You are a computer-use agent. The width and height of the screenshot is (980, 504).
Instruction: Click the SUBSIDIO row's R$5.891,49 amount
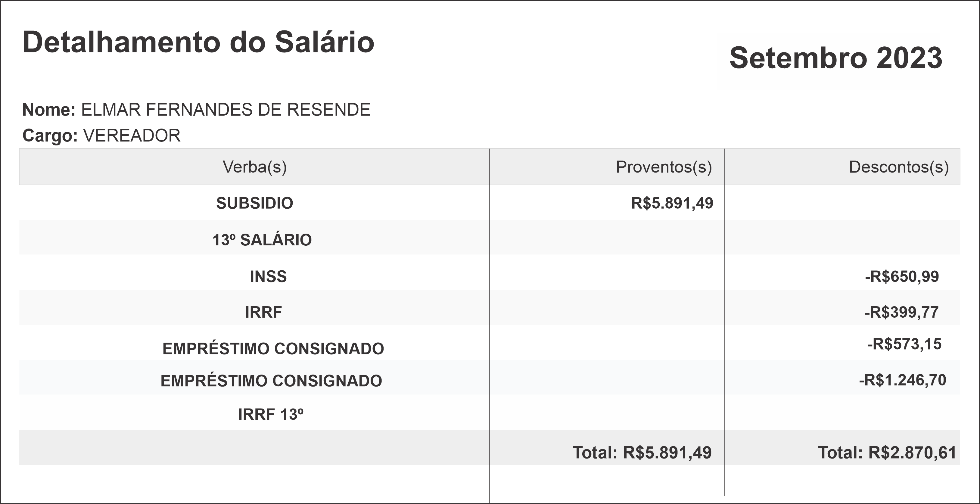click(x=672, y=203)
